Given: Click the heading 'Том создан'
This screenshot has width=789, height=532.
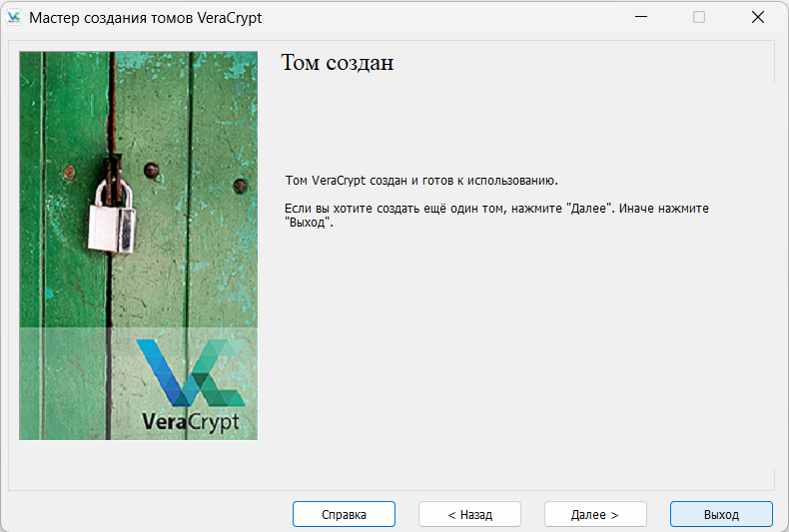Looking at the screenshot, I should click(x=338, y=63).
